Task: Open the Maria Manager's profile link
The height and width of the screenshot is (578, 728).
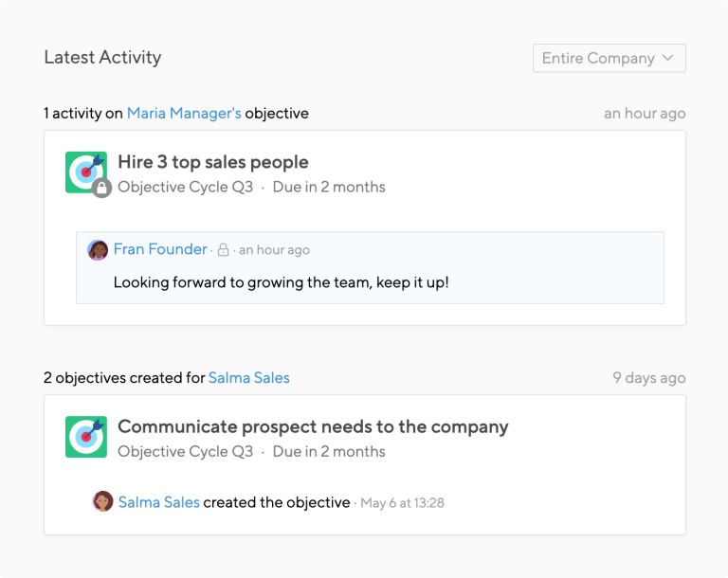Action: 184,114
